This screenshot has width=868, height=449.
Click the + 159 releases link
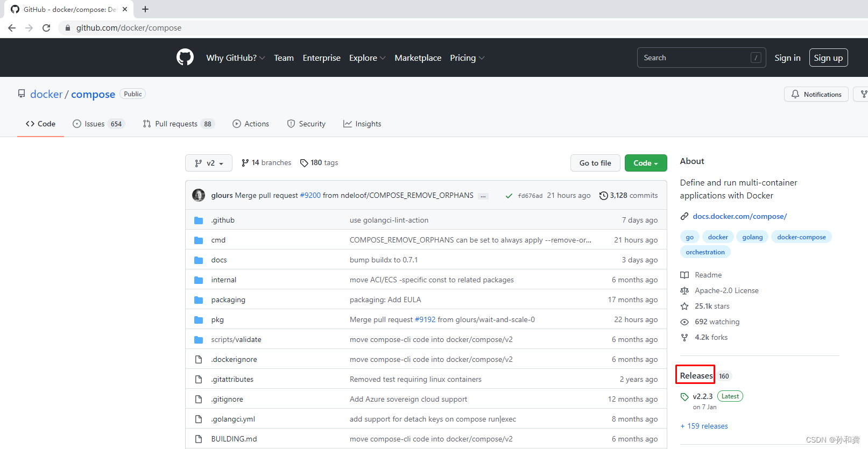pyautogui.click(x=704, y=426)
